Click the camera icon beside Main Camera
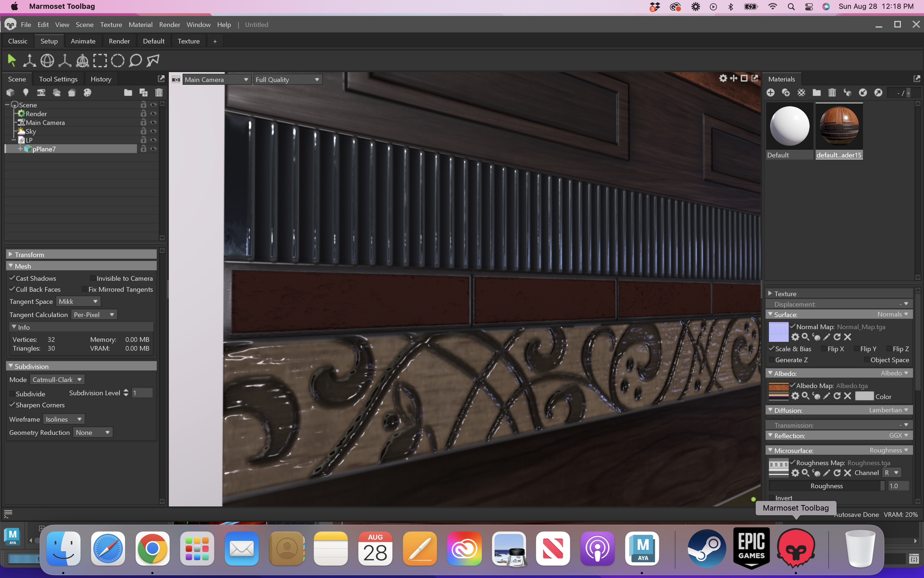The width and height of the screenshot is (924, 578). (176, 79)
